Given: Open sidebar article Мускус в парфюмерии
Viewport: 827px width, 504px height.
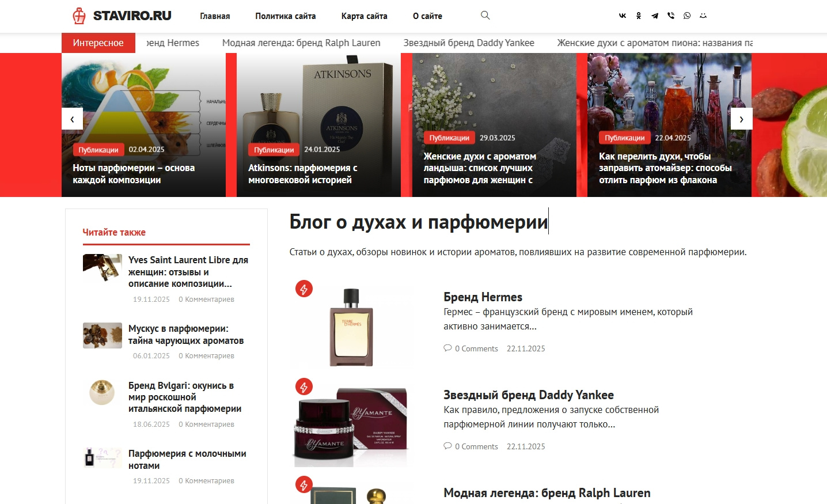Looking at the screenshot, I should [186, 335].
